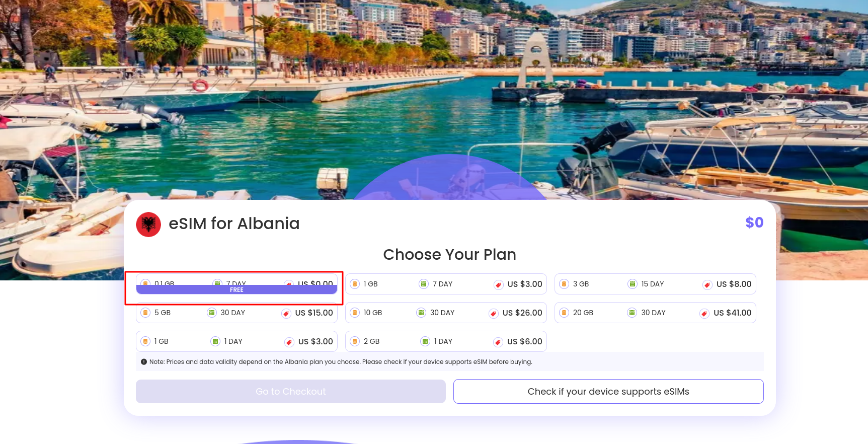Click the purple FREE badge bar

[236, 290]
